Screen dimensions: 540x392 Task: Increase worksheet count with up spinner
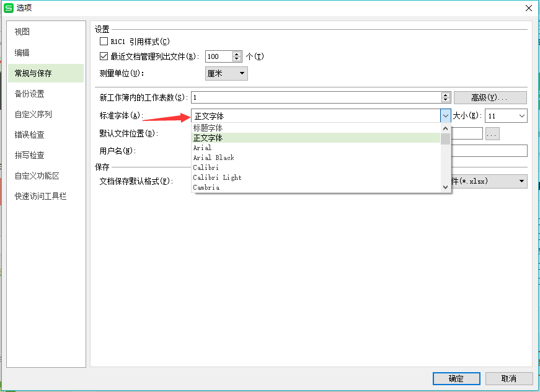[446, 95]
